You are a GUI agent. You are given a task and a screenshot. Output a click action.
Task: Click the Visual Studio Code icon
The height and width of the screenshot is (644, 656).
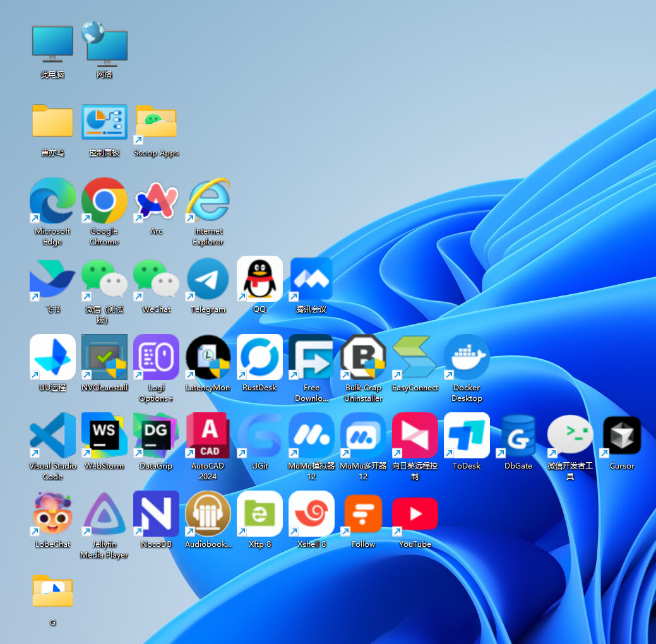click(x=52, y=436)
